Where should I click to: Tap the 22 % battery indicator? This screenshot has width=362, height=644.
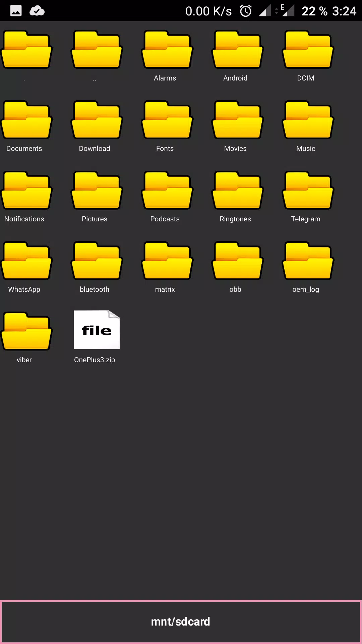tap(314, 11)
